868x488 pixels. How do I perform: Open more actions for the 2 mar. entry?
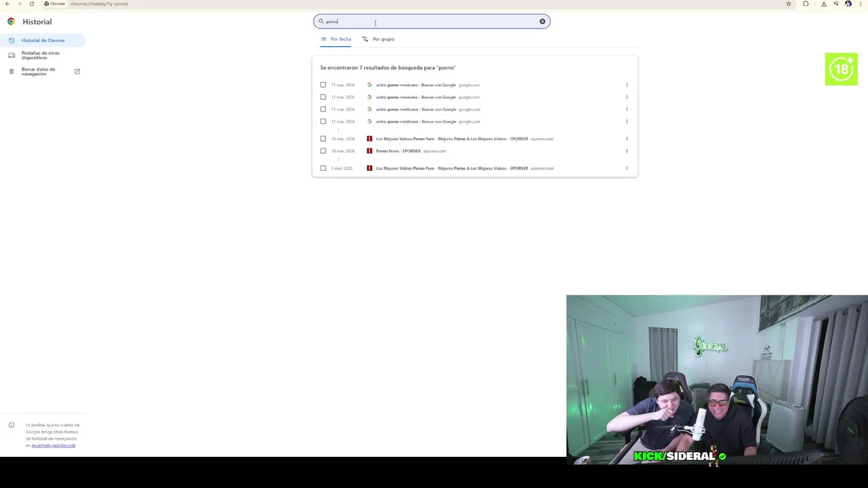[x=627, y=168]
